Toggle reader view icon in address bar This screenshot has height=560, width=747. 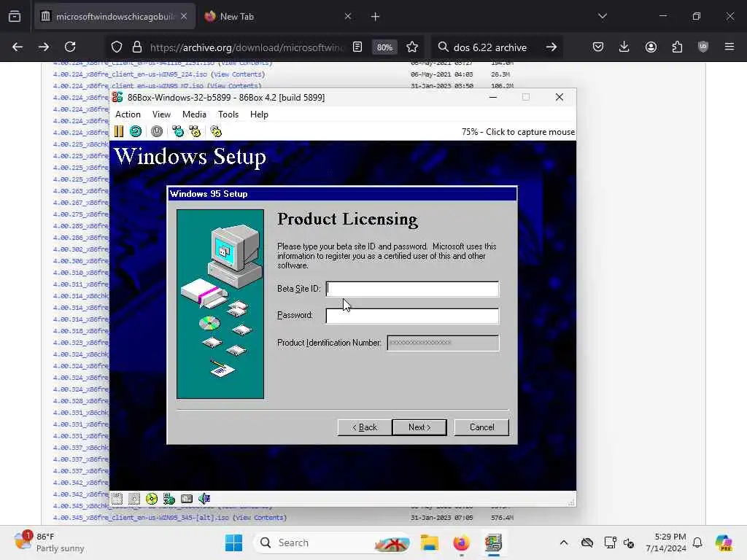pos(357,47)
